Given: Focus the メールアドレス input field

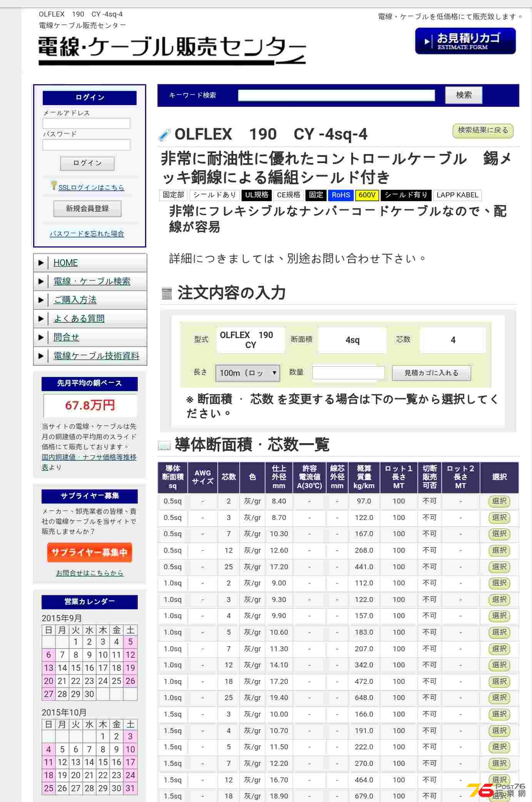Looking at the screenshot, I should [x=86, y=123].
